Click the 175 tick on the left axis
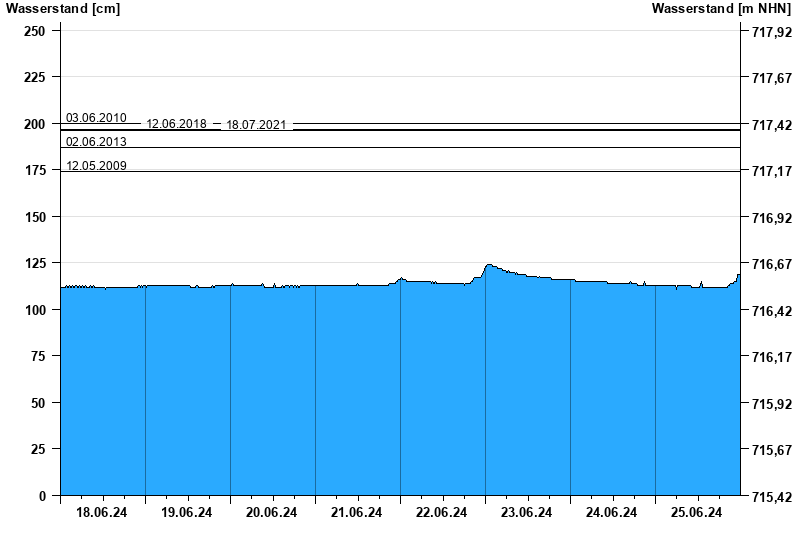 pos(34,171)
